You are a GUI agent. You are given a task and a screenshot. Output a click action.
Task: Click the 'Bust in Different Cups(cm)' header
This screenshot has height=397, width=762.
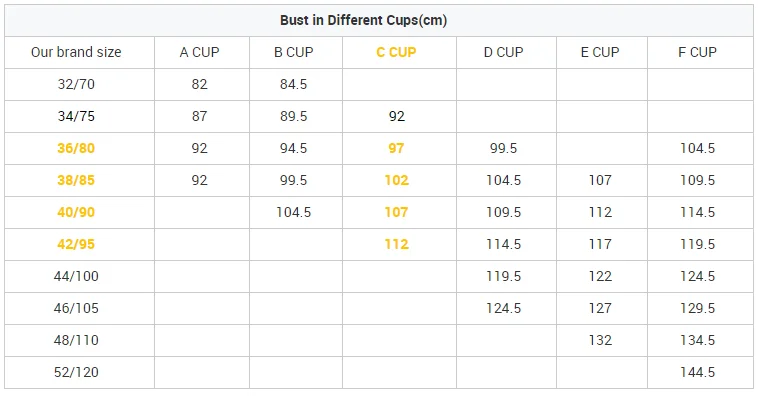tap(364, 20)
